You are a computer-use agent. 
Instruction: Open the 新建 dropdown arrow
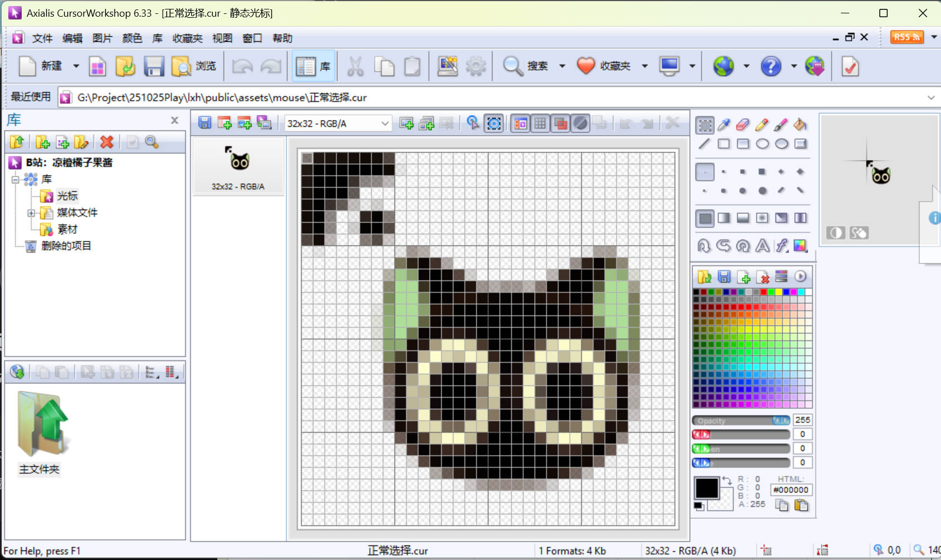(76, 66)
